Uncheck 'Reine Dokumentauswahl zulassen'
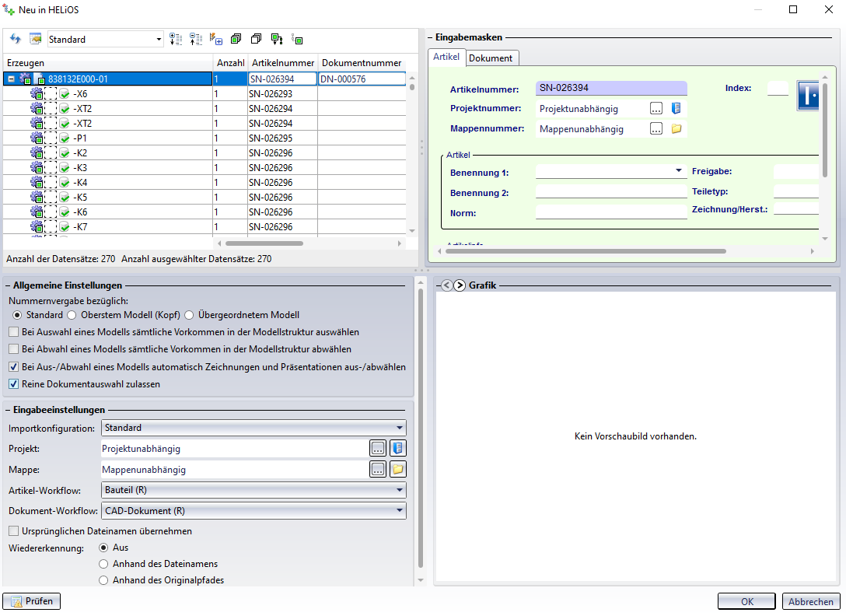This screenshot has width=846, height=616. [14, 383]
